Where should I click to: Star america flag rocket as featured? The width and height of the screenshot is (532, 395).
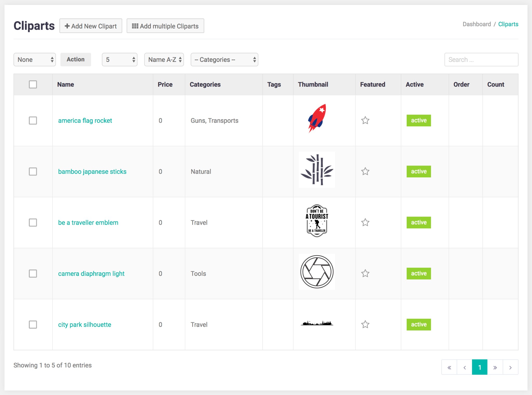tap(365, 120)
